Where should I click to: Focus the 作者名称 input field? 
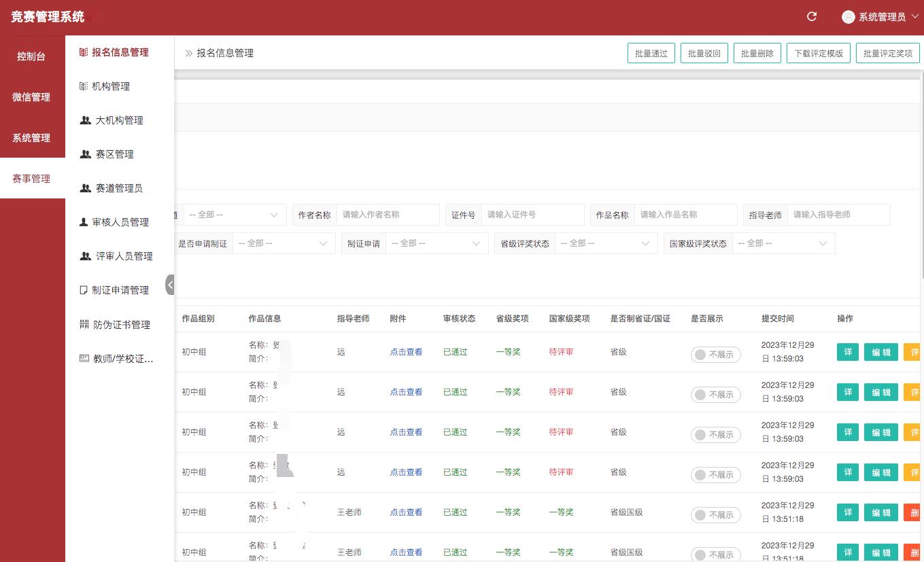388,215
